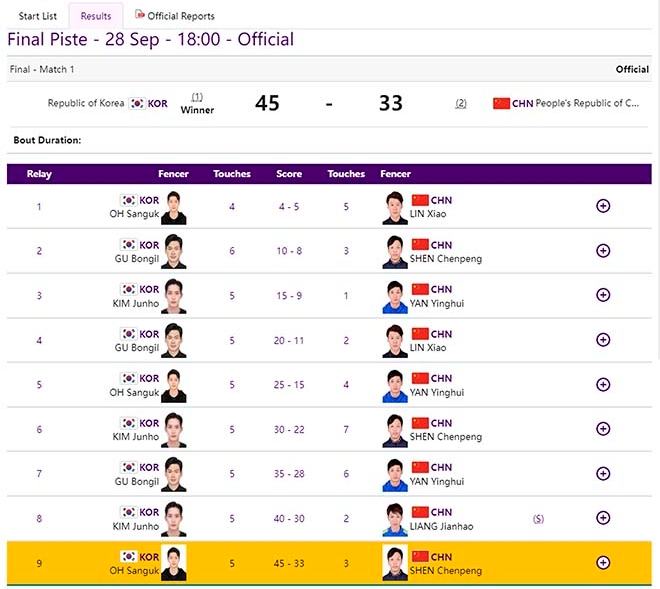Image resolution: width=660 pixels, height=589 pixels.
Task: Expand relay 9 highlighted row plus icon
Action: coord(602,562)
